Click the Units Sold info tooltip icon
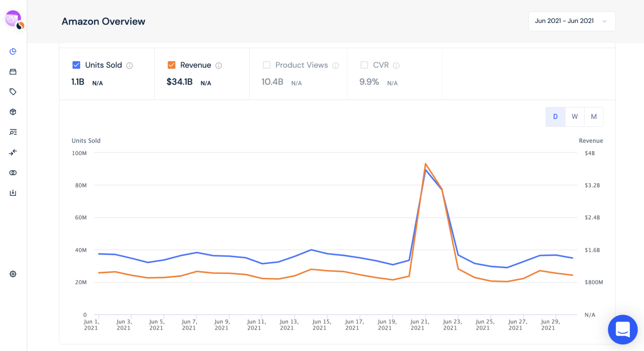This screenshot has height=351, width=644. [130, 65]
